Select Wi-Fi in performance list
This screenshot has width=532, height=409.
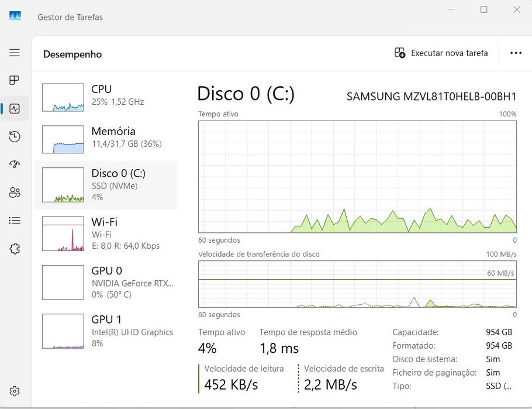[106, 233]
